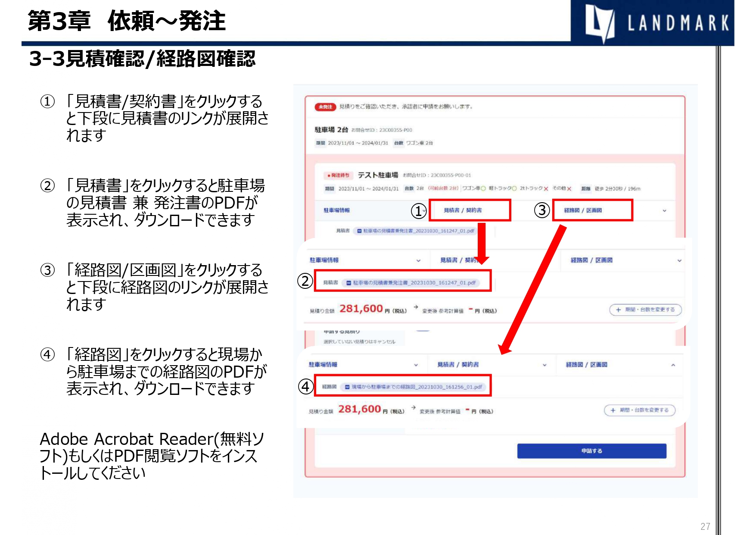Select 選択していない見積りはキャンセル text

click(x=359, y=341)
